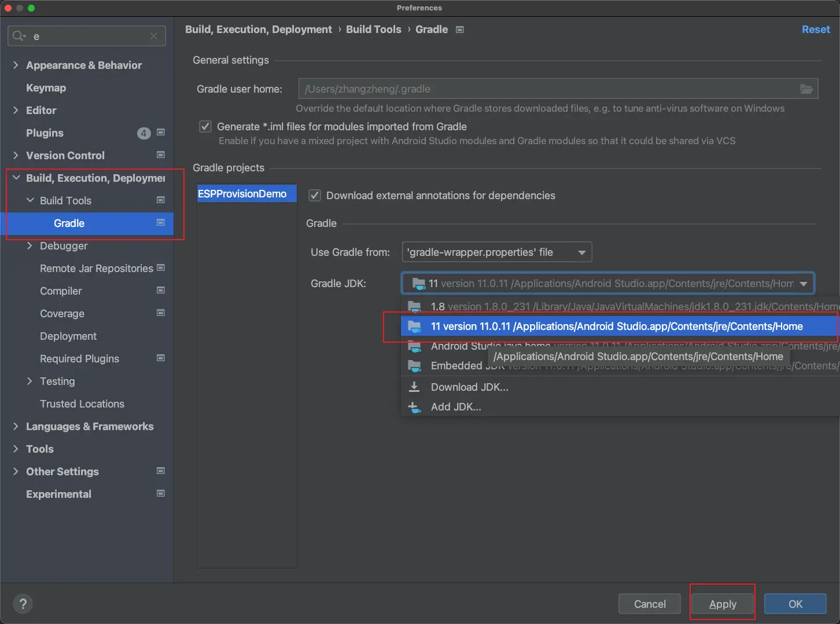The image size is (840, 624).
Task: Select ESPProvisionDemo in Gradle projects list
Action: point(242,194)
